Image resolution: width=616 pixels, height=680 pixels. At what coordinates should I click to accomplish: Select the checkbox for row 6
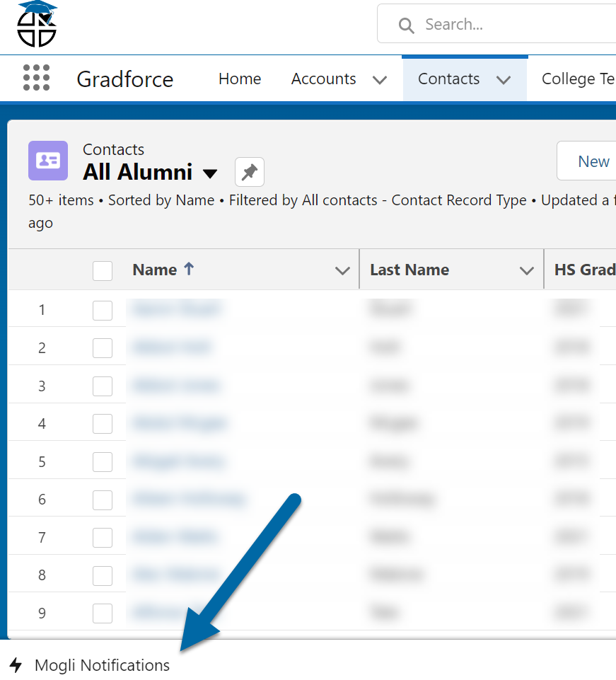point(103,500)
